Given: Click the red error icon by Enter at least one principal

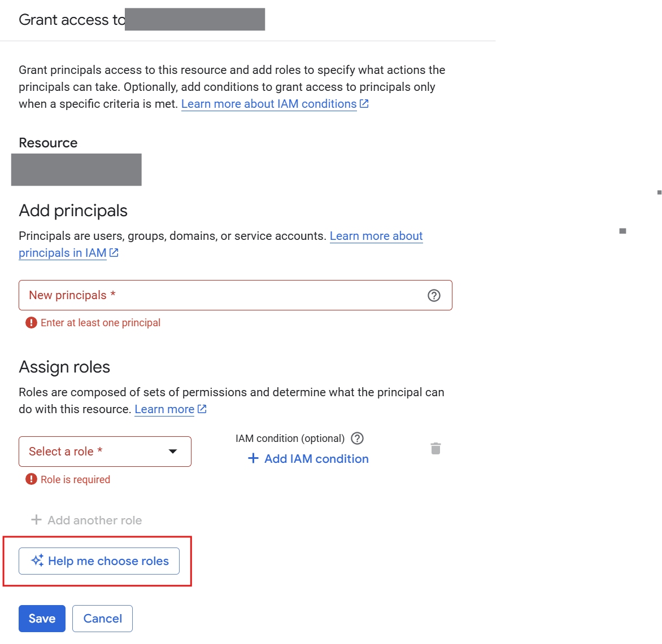Looking at the screenshot, I should [31, 323].
